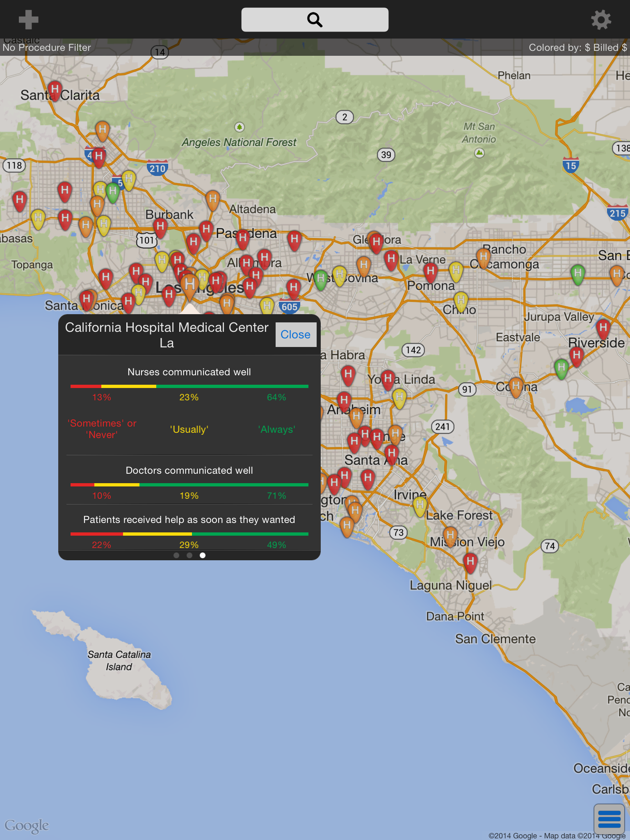Tap the 'Always' legend label
630x840 pixels.
[277, 429]
